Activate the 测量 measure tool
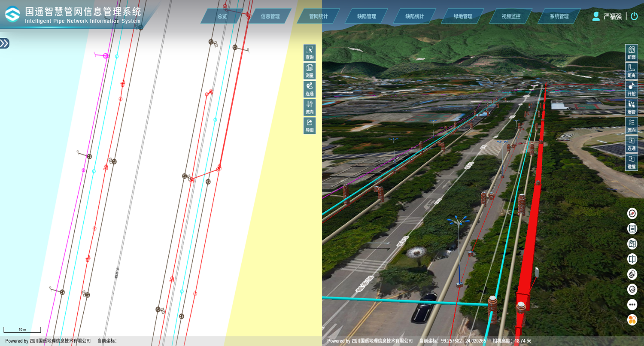The height and width of the screenshot is (346, 644). (x=309, y=71)
